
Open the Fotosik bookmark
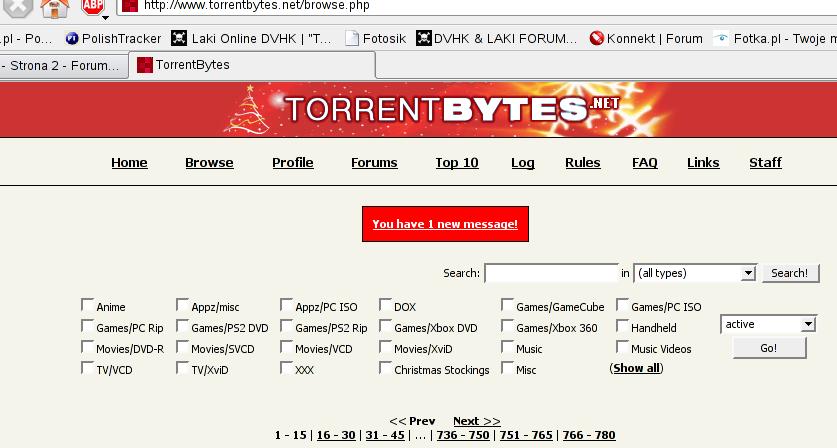(x=376, y=38)
